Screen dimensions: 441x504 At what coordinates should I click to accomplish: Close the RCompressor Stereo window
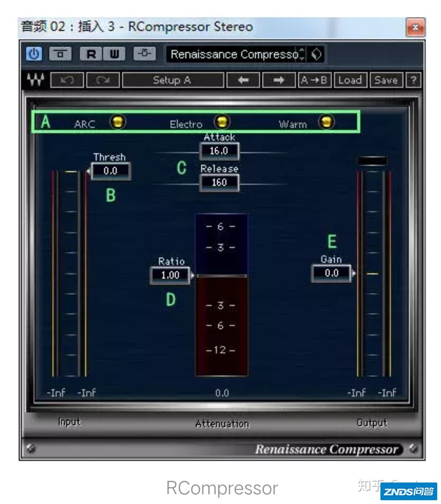415,28
